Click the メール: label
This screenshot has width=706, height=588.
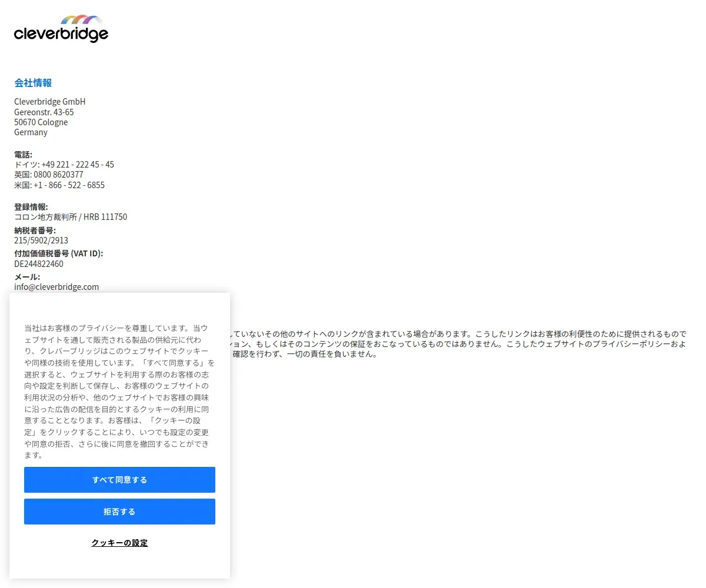tap(27, 277)
